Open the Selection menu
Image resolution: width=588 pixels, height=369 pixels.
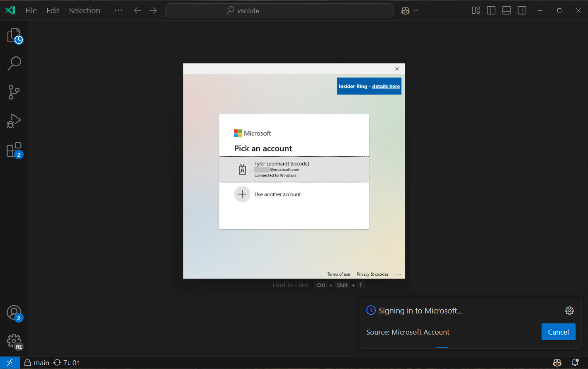[84, 10]
